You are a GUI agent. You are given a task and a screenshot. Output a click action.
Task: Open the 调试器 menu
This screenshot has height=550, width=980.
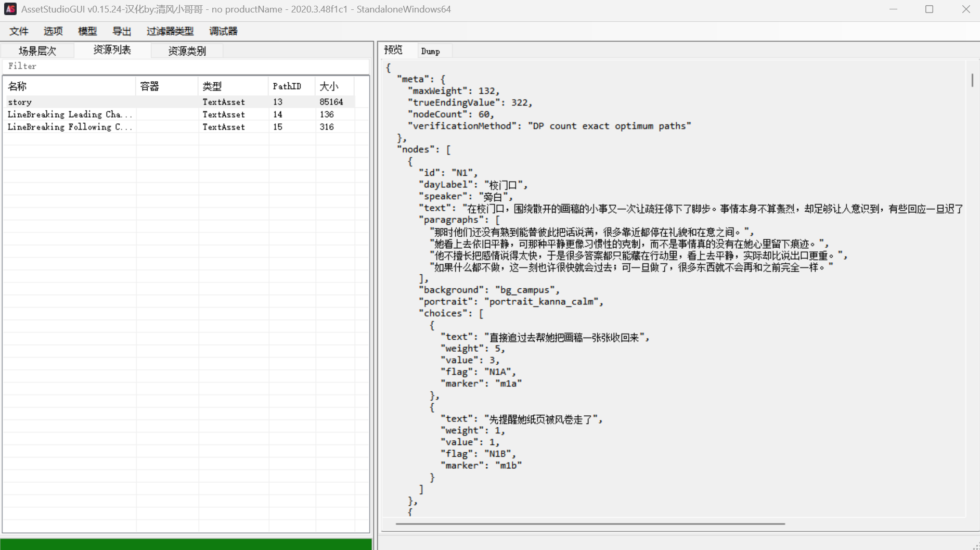[x=223, y=31]
